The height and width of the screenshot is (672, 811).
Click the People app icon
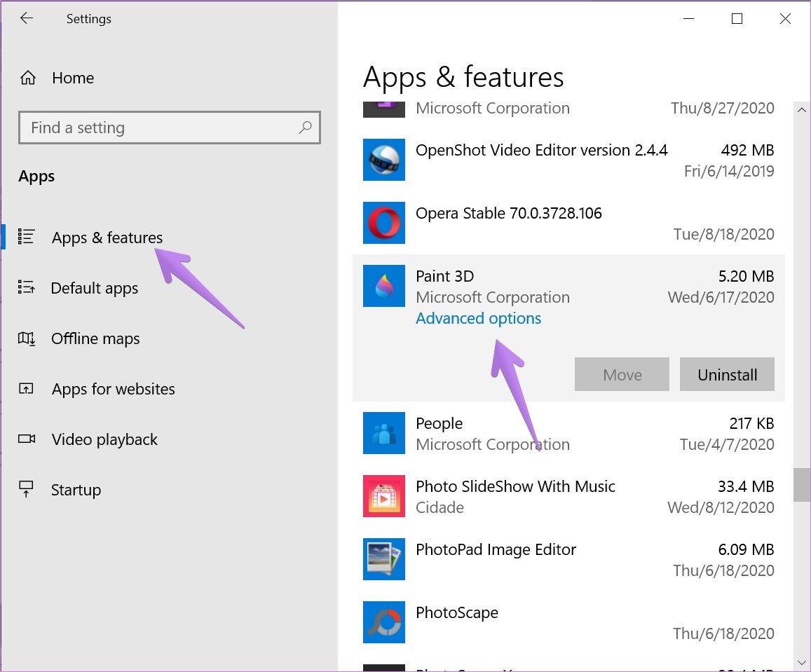click(383, 433)
